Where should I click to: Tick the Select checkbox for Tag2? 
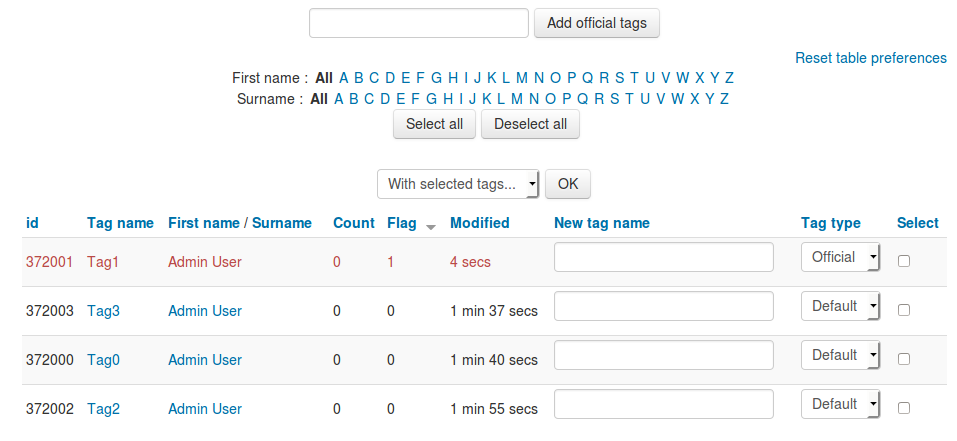click(x=904, y=407)
